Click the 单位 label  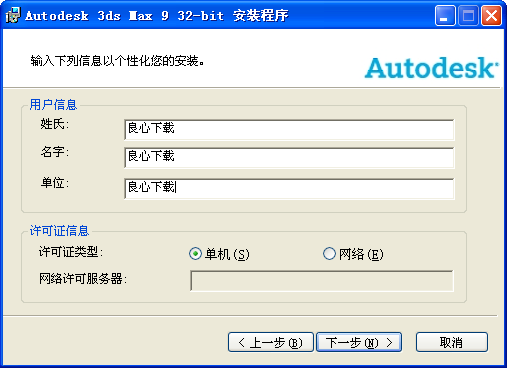[x=55, y=183]
